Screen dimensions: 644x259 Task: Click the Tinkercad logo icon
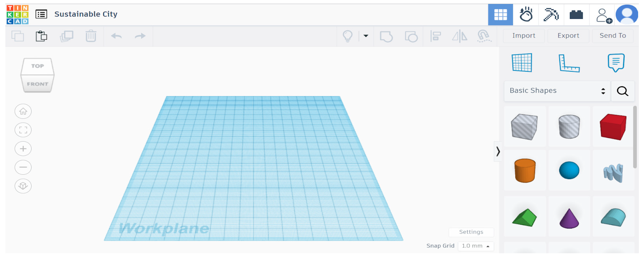tap(17, 15)
